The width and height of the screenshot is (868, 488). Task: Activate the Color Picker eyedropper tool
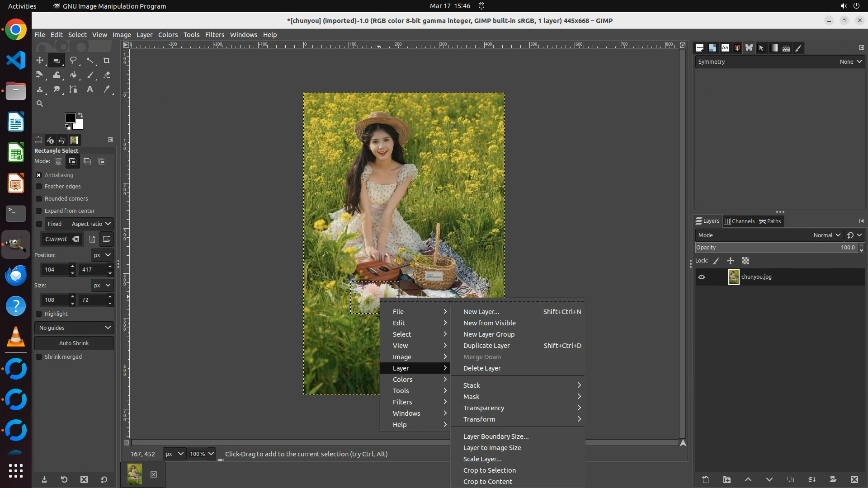(107, 89)
